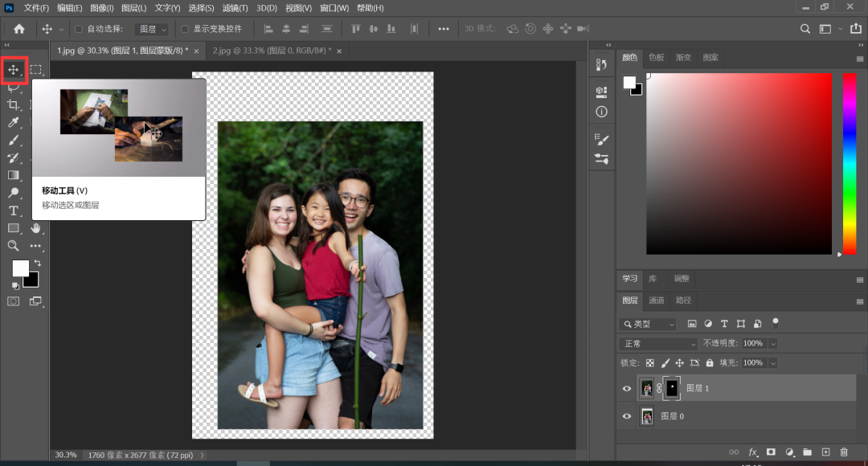
Task: Create new fill or adjustment layer
Action: 789,452
